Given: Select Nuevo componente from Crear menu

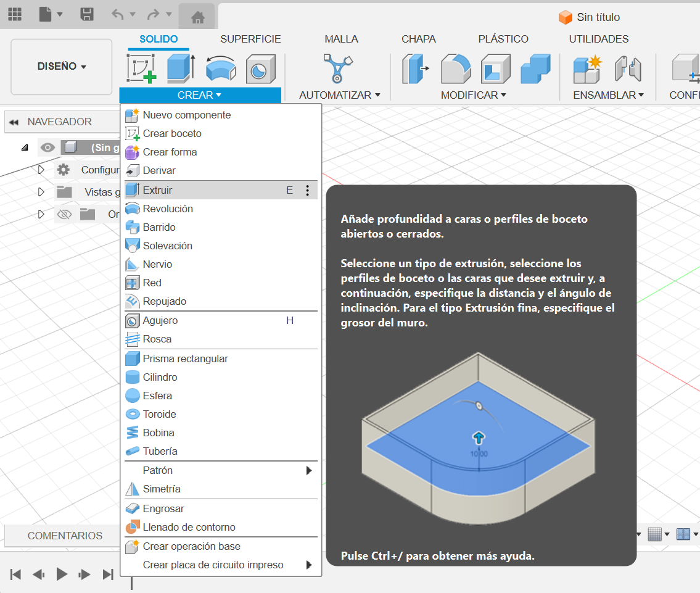Looking at the screenshot, I should pyautogui.click(x=221, y=115).
